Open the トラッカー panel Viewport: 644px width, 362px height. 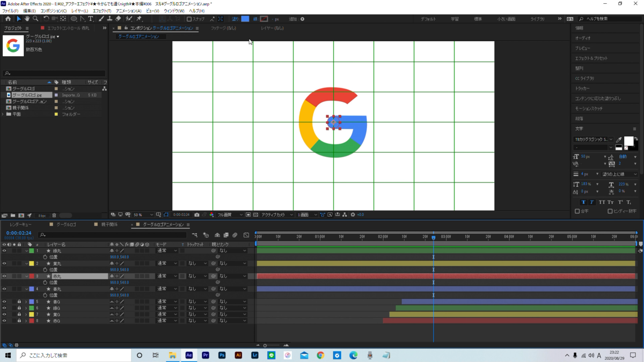tap(582, 88)
